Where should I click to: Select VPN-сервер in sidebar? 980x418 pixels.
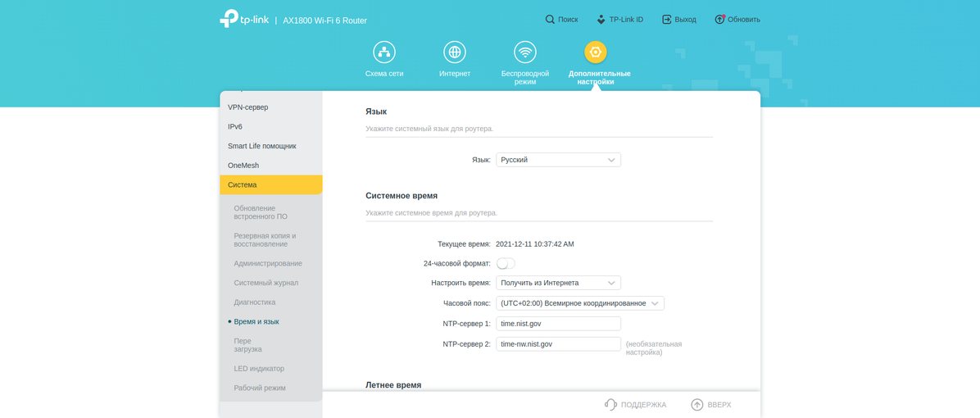click(x=270, y=107)
